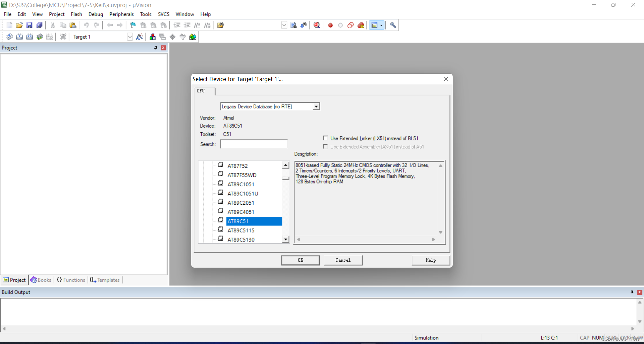Click the Paste clipboard icon
This screenshot has height=344, width=644.
click(x=73, y=25)
